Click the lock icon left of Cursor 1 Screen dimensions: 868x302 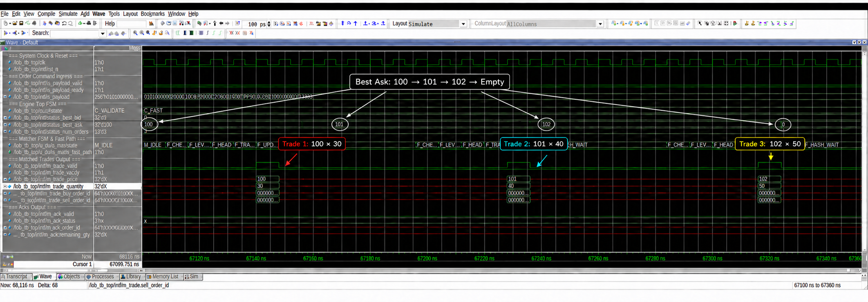pyautogui.click(x=5, y=264)
